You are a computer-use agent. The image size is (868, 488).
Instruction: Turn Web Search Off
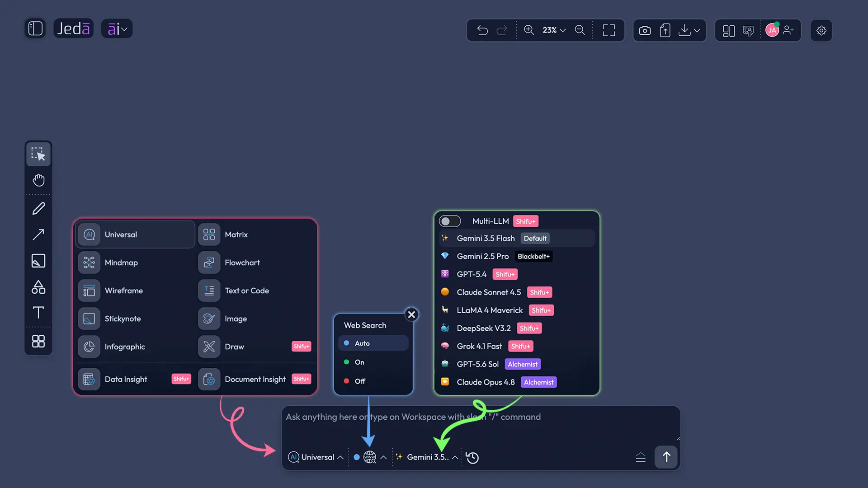pos(373,381)
